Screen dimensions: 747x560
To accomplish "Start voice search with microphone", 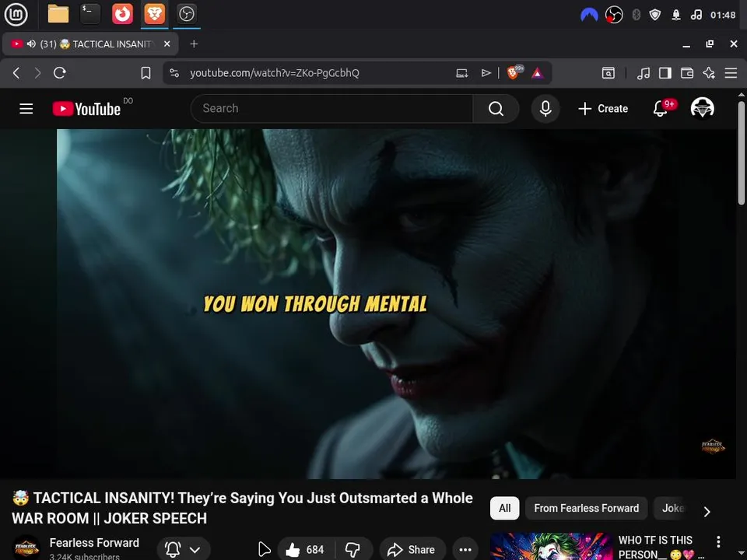I will [x=545, y=109].
